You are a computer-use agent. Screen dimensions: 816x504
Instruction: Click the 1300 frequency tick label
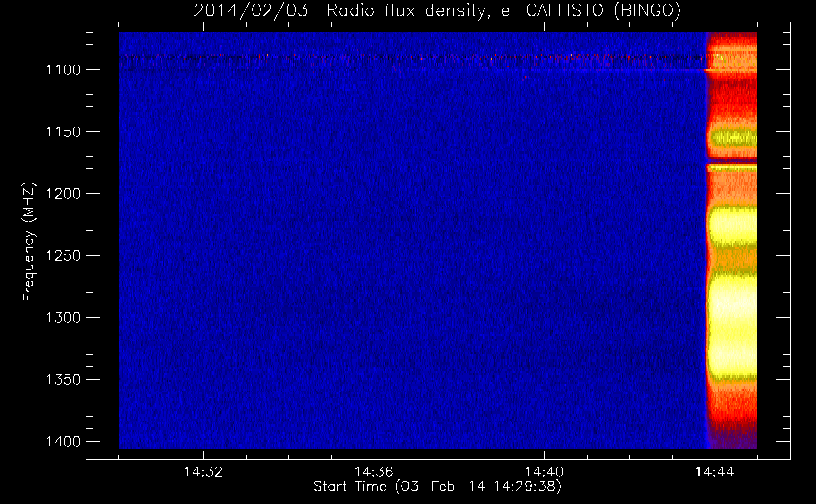(63, 318)
